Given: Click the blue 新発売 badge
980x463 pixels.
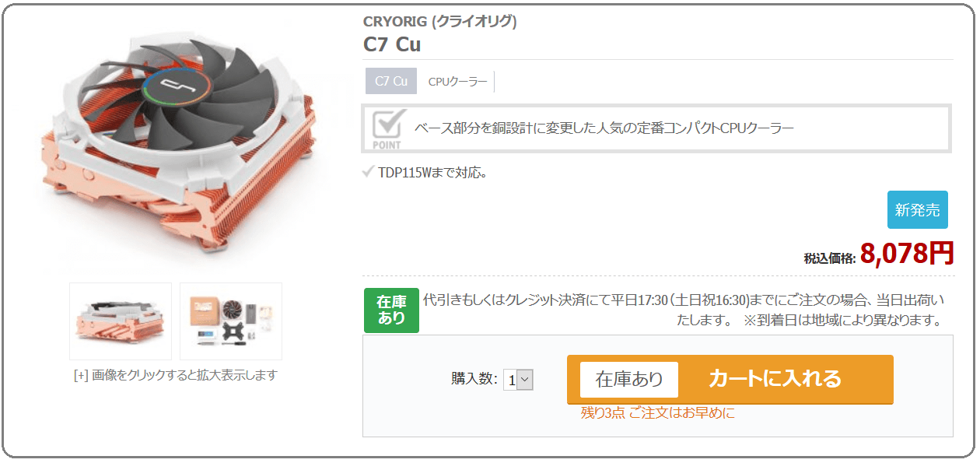Looking at the screenshot, I should (x=918, y=209).
